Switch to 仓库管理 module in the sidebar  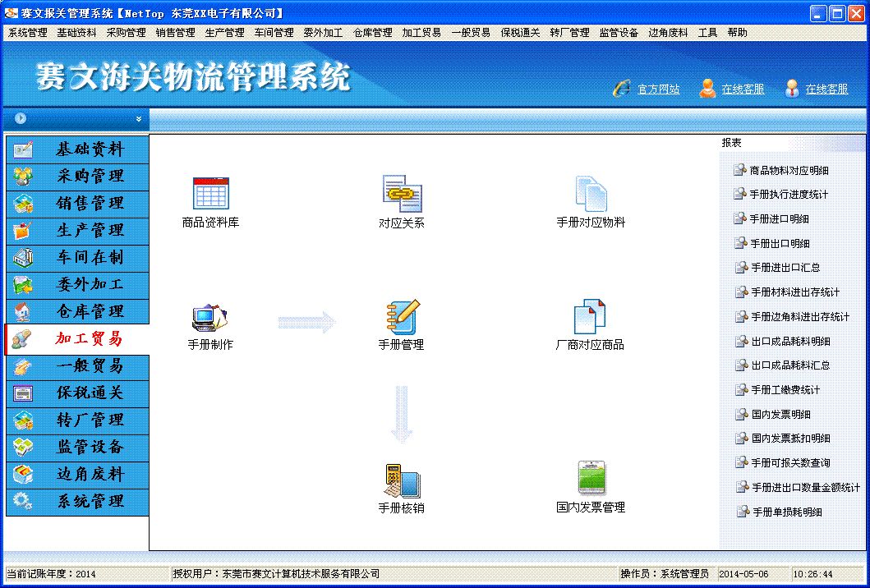(x=89, y=312)
